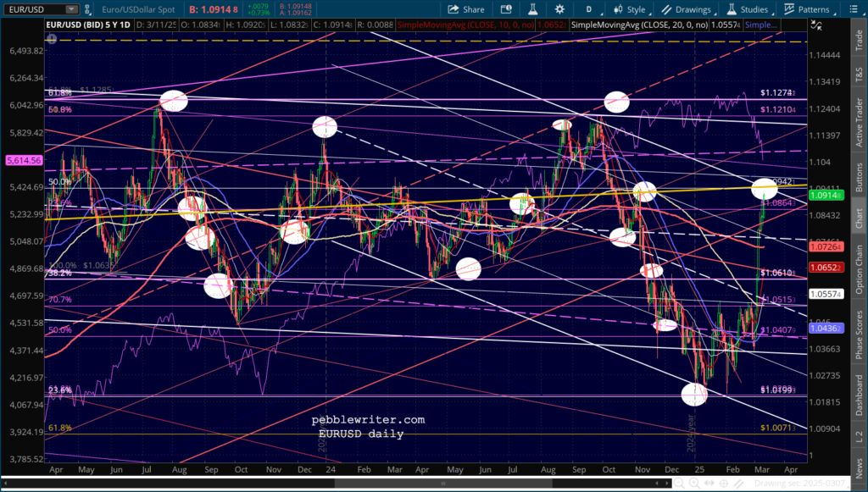Click the $1.0407 Fibonacci level label
This screenshot has width=868, height=492.
(778, 330)
